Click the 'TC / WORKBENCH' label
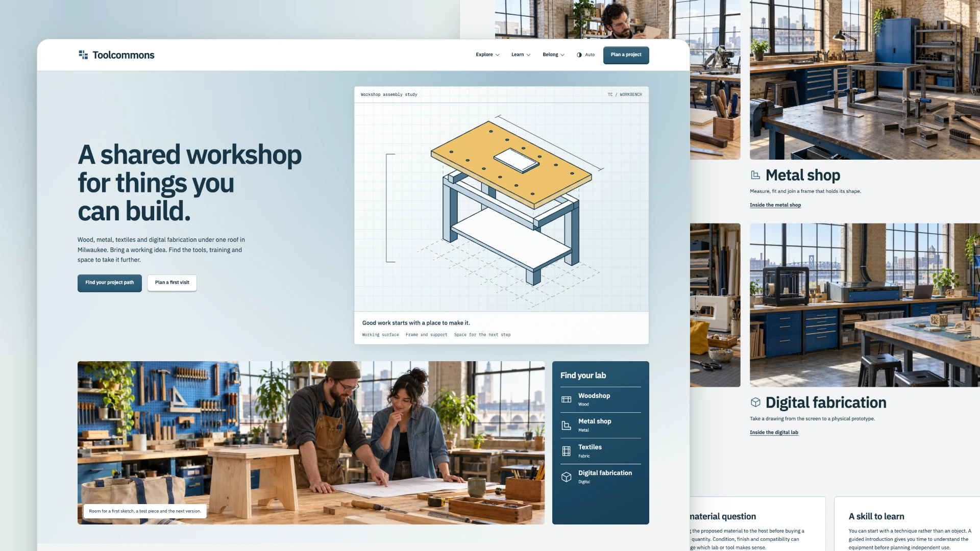This screenshot has height=551, width=980. point(625,94)
